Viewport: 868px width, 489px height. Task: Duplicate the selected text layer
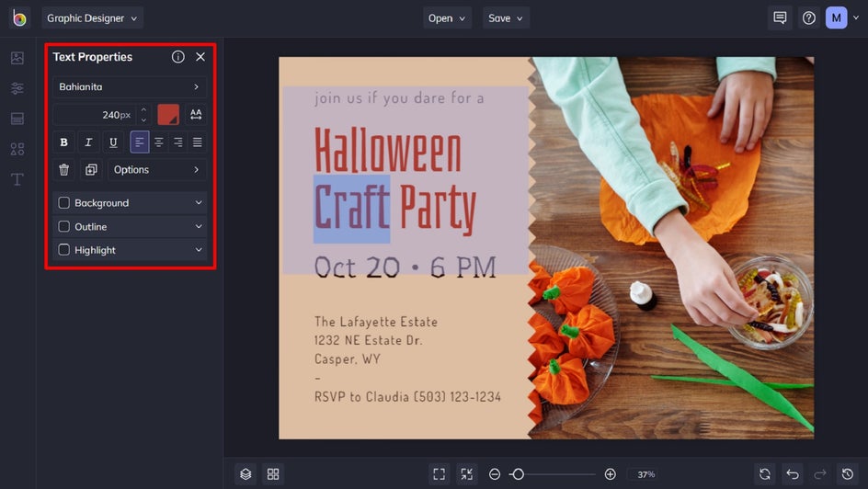pyautogui.click(x=91, y=170)
